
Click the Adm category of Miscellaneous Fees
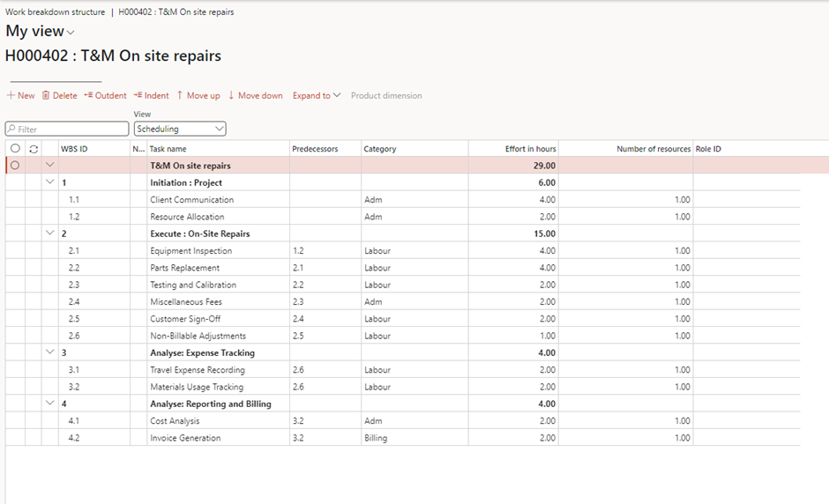[373, 301]
